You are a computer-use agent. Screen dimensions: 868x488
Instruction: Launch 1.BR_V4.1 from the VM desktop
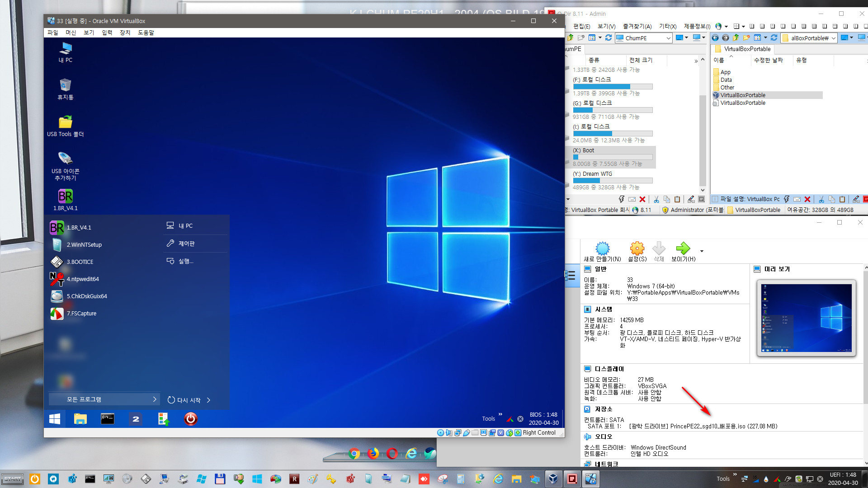click(x=66, y=200)
